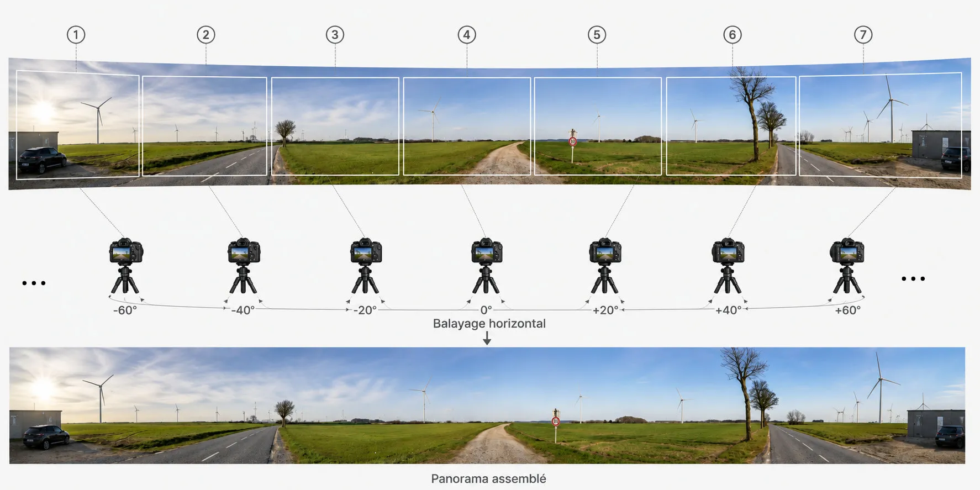Click the "0°" angle label
980x490 pixels.
click(486, 310)
